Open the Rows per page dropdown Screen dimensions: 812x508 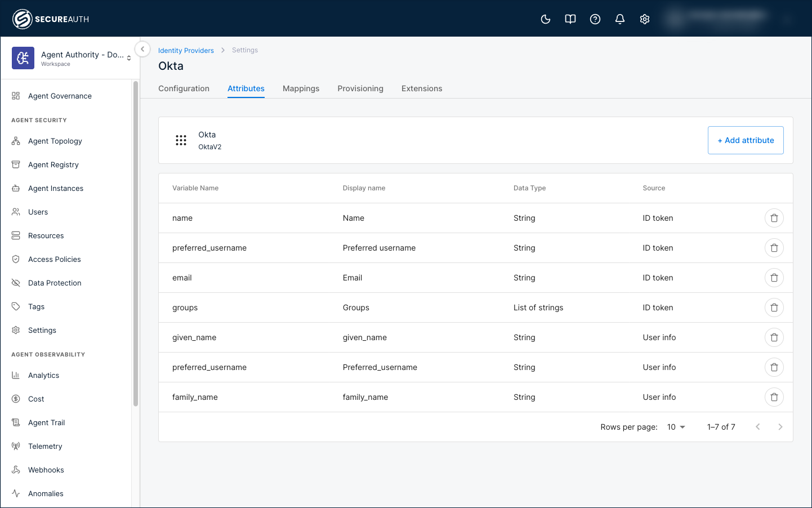(676, 427)
